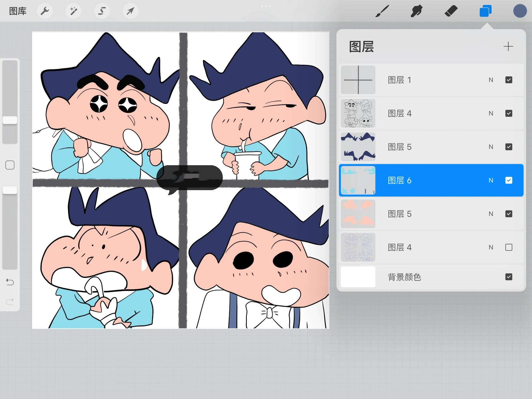This screenshot has width=532, height=399.
Task: Select the Smudge finger tool
Action: [x=417, y=11]
